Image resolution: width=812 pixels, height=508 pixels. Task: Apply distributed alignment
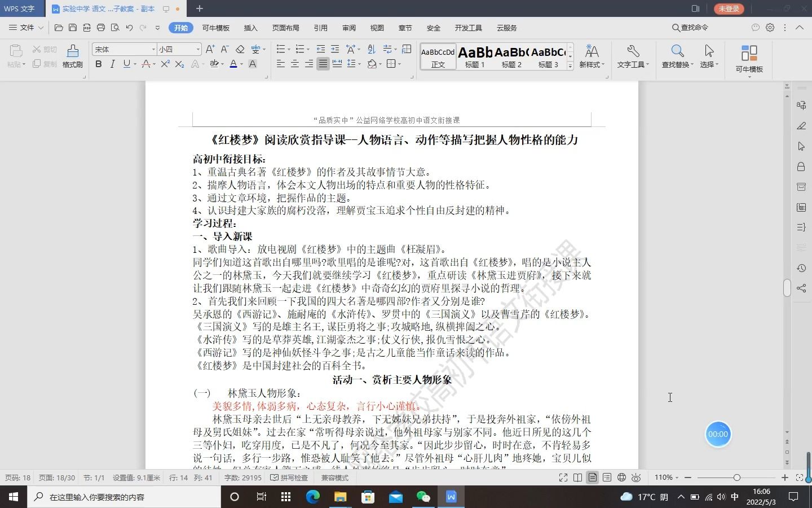coord(337,64)
